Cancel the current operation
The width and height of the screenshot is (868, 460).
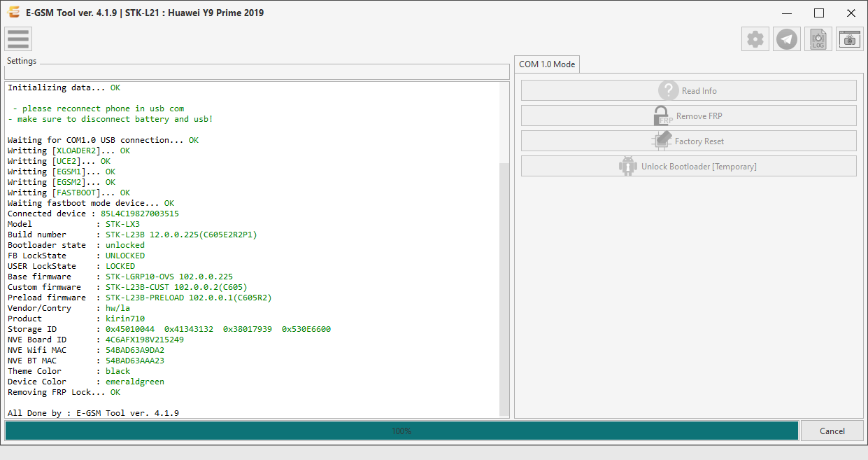(x=832, y=431)
